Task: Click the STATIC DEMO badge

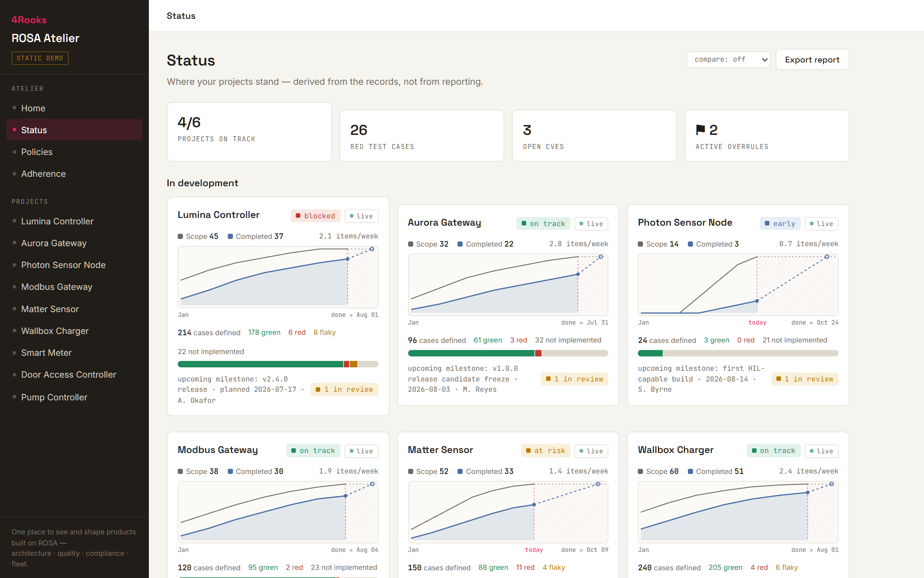Action: [40, 58]
